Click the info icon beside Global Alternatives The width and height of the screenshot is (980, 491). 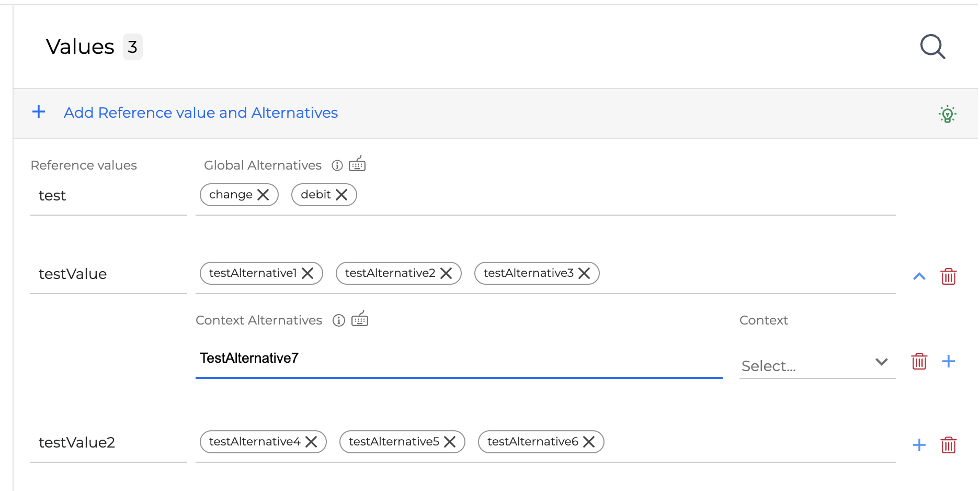tap(337, 165)
